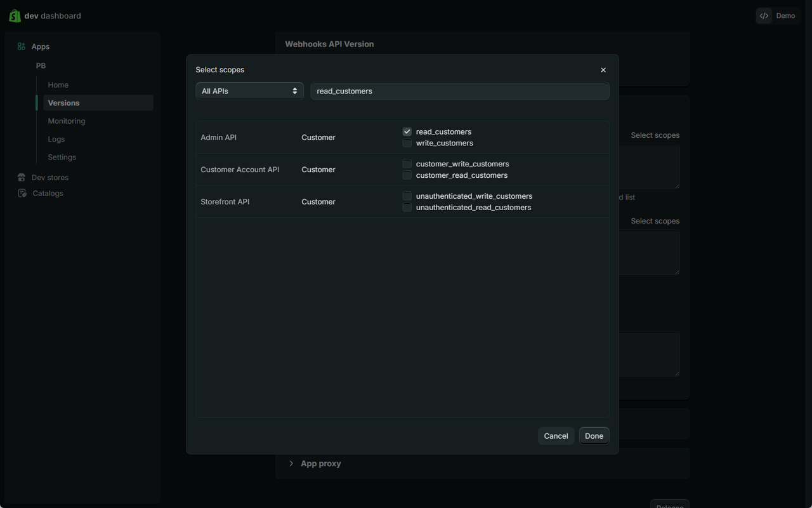Click the scope search field containing read_customers
The height and width of the screenshot is (508, 812).
[460, 91]
